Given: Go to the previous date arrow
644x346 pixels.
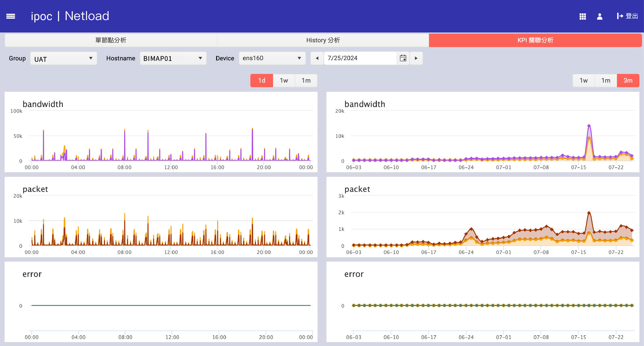Looking at the screenshot, I should [317, 58].
